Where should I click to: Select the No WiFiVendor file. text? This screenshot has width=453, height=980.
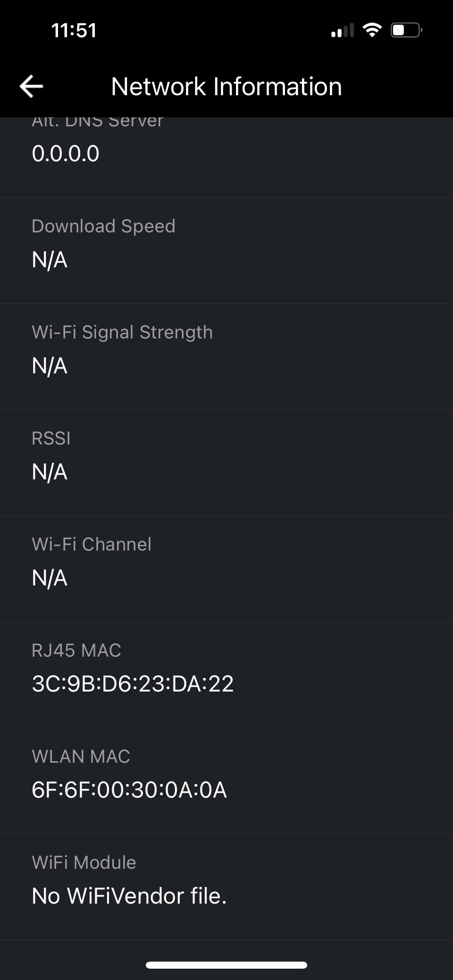129,896
